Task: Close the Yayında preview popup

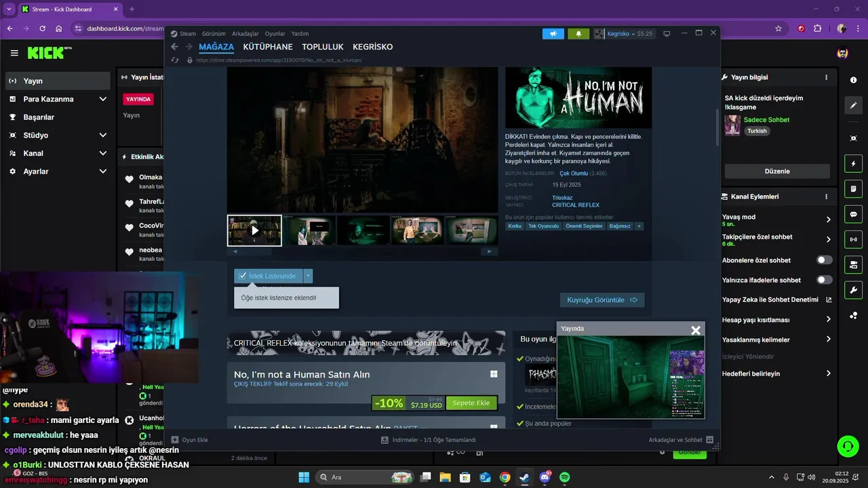Action: tap(695, 330)
